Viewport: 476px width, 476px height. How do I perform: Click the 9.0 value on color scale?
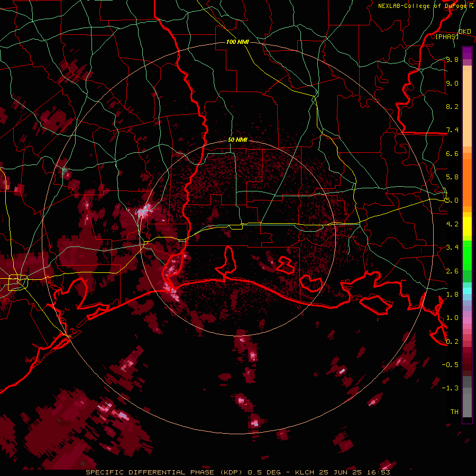452,83
